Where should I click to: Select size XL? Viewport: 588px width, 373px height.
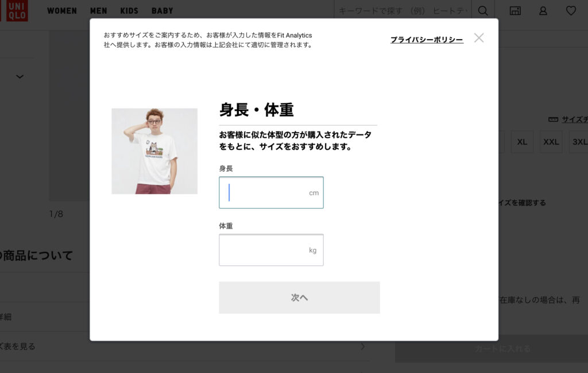(522, 142)
